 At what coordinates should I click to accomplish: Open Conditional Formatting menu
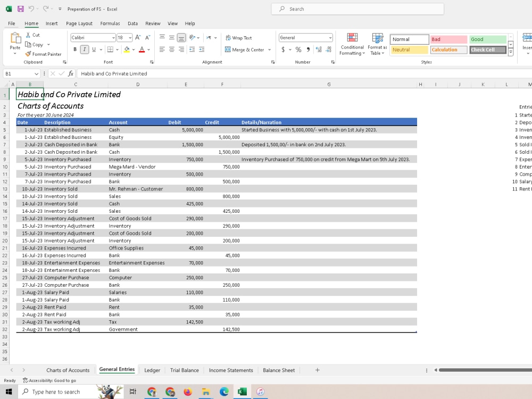(352, 44)
